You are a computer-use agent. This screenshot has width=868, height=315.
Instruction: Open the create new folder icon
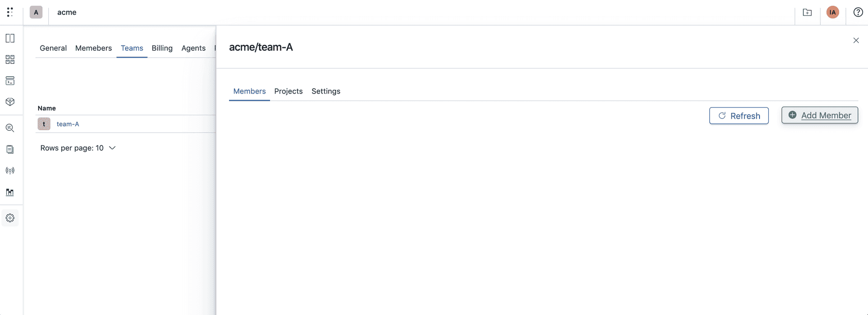point(807,12)
